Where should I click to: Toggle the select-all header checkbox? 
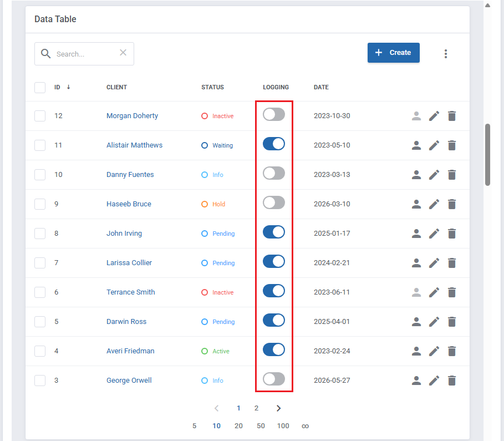coord(40,88)
